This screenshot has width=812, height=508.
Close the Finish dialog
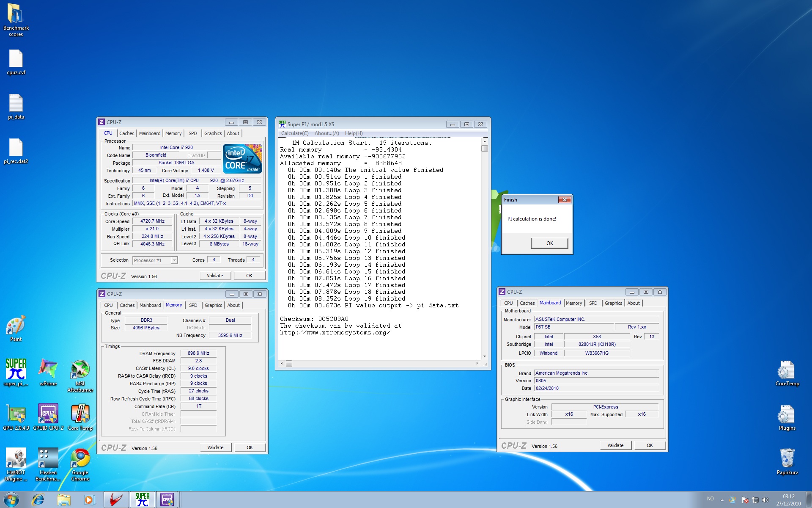coord(565,199)
